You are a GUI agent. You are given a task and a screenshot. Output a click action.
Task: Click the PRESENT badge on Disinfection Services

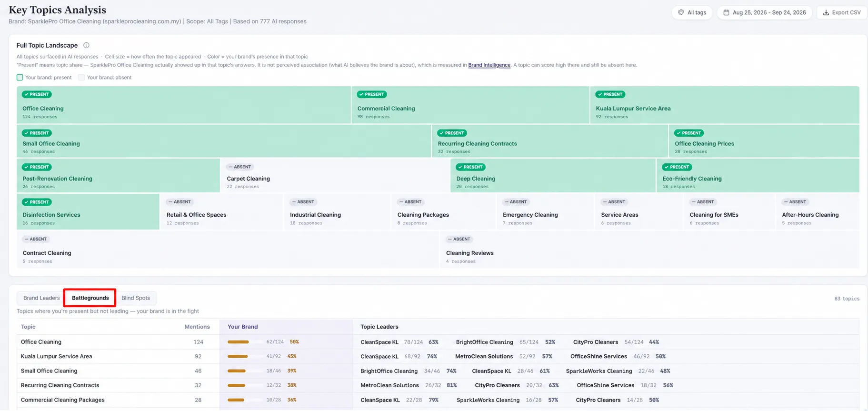[x=37, y=202]
